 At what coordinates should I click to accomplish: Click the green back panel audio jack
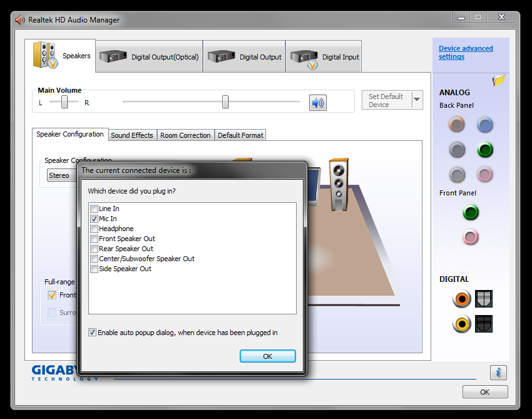coord(485,150)
